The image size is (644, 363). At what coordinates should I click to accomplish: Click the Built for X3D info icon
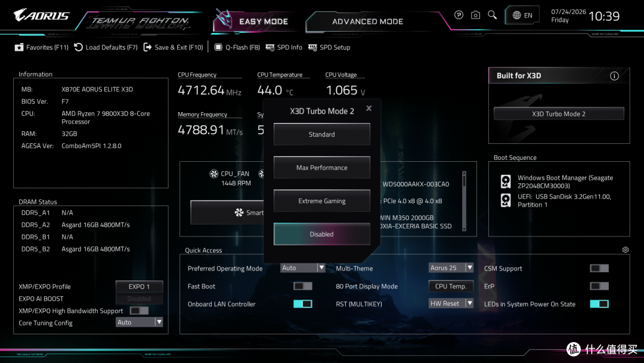[x=614, y=76]
